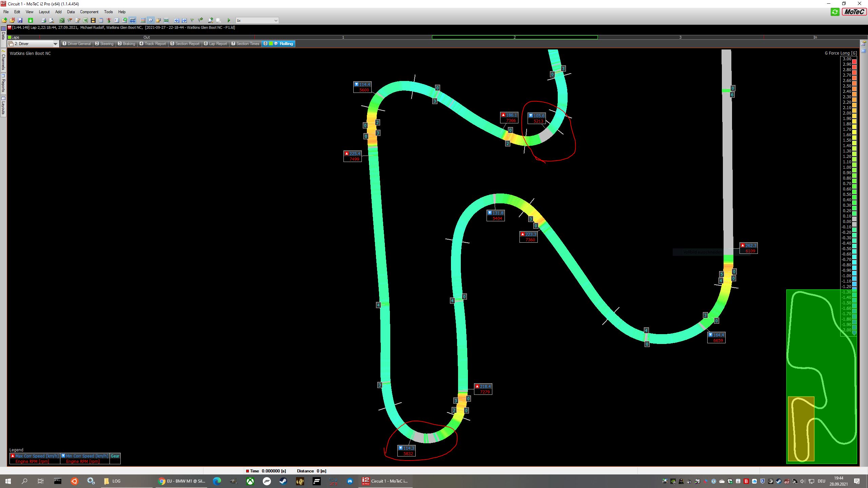The height and width of the screenshot is (488, 868).
Task: Open the track editor icon in the toolbar
Action: (x=62, y=20)
